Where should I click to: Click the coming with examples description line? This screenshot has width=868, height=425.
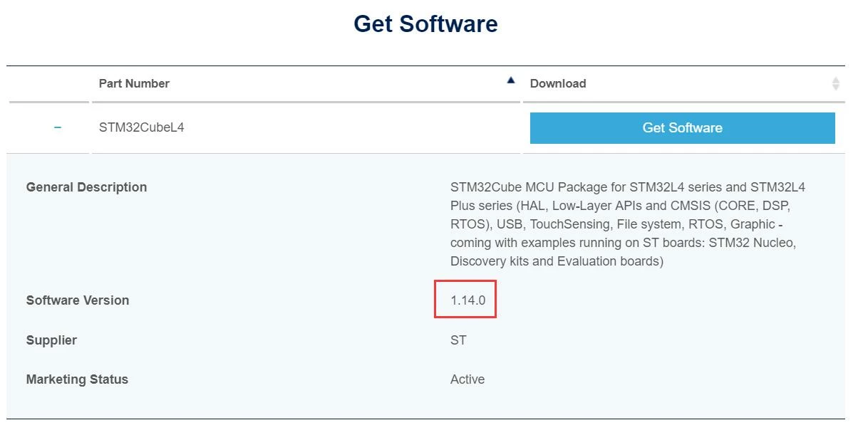click(623, 243)
